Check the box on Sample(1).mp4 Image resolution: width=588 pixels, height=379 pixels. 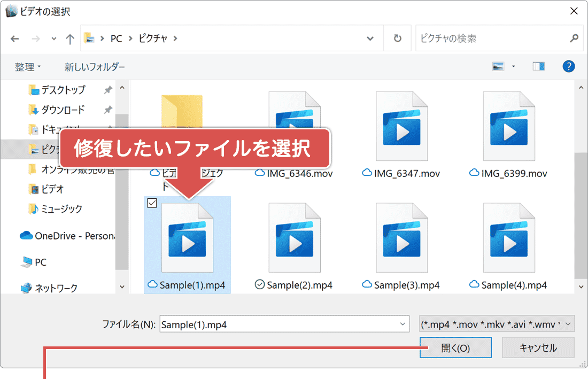(x=152, y=203)
